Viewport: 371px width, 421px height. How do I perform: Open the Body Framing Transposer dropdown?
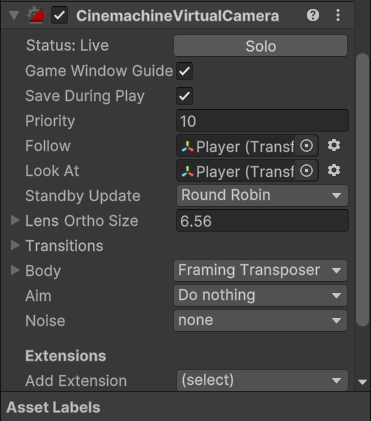click(x=260, y=270)
